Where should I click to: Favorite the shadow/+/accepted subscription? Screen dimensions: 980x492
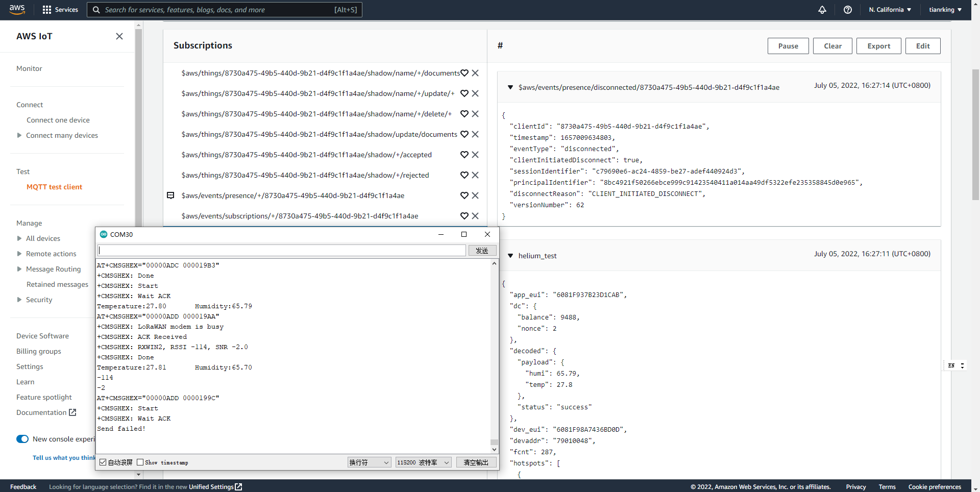tap(464, 155)
